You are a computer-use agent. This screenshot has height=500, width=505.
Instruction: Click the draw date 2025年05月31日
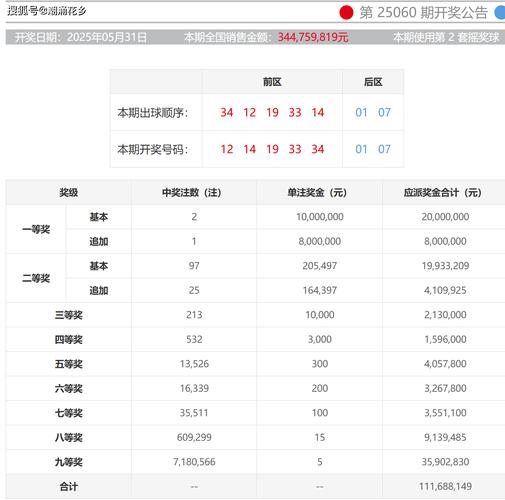(x=107, y=37)
